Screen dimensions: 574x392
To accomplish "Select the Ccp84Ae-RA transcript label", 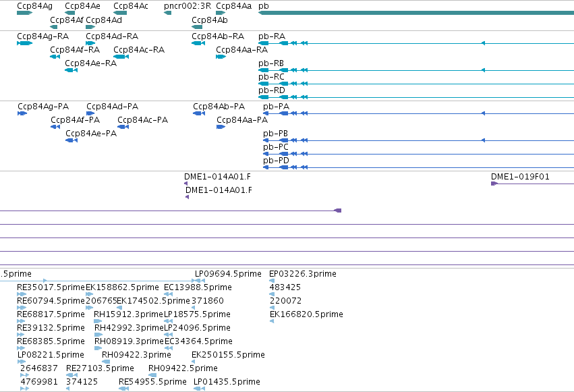I will coord(91,63).
